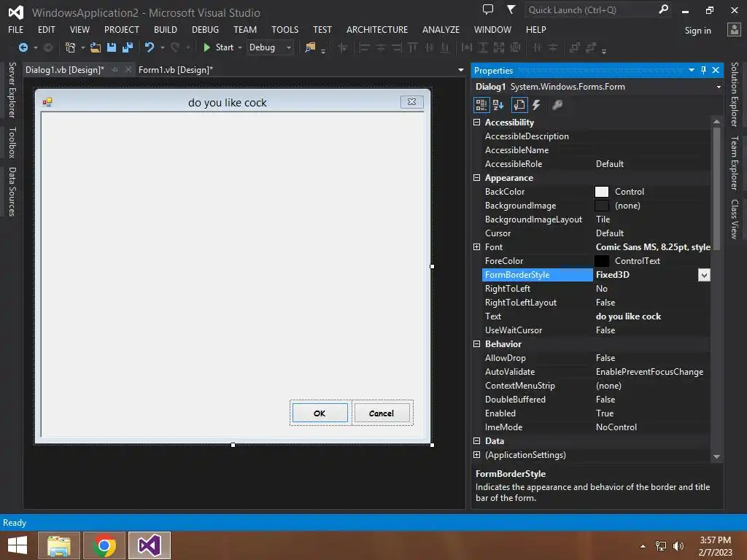This screenshot has width=747, height=560.
Task: Click the Sign in link
Action: click(697, 31)
